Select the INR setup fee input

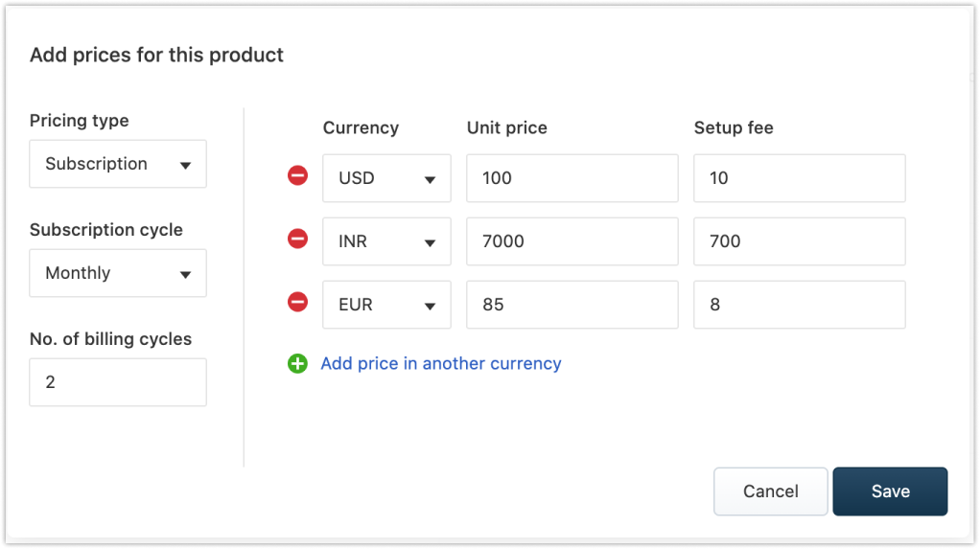[799, 241]
